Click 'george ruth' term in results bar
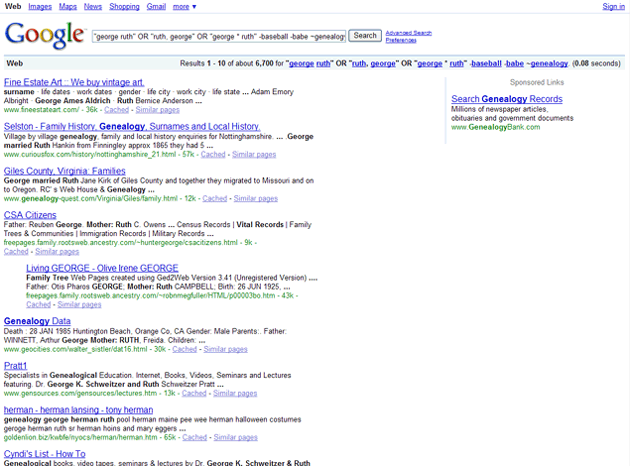The height and width of the screenshot is (466, 630). (309, 63)
